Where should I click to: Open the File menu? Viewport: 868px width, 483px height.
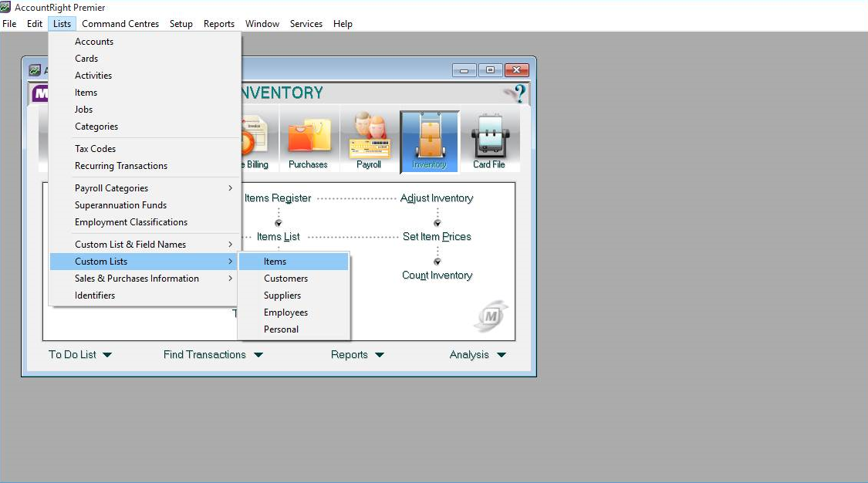point(9,24)
